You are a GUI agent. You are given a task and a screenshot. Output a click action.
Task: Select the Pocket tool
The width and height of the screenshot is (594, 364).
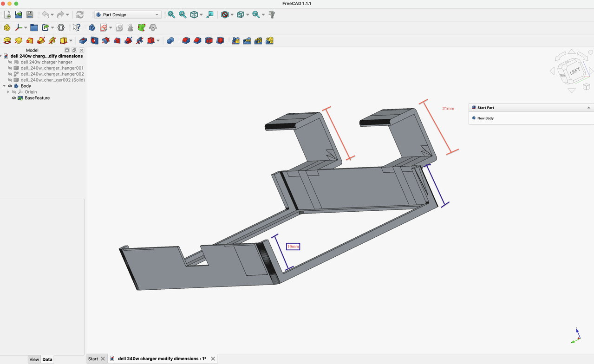[83, 41]
